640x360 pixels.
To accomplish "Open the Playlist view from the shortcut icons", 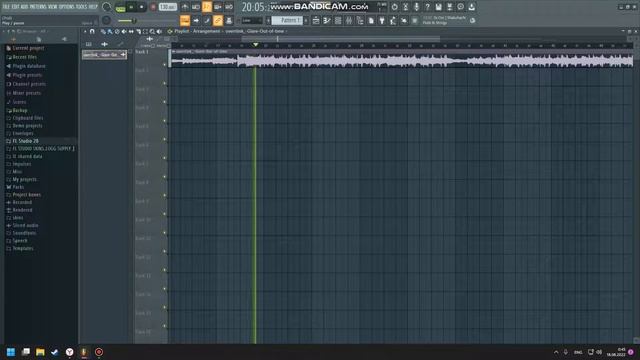I will 316,20.
